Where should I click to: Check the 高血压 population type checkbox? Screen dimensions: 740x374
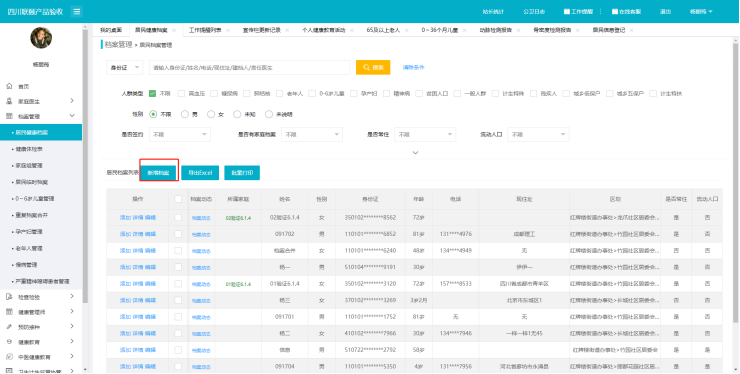(x=181, y=94)
